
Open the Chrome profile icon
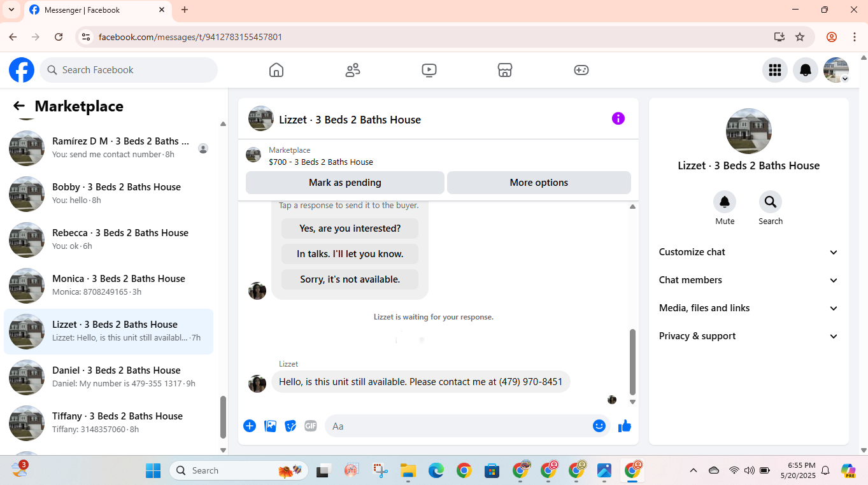832,37
